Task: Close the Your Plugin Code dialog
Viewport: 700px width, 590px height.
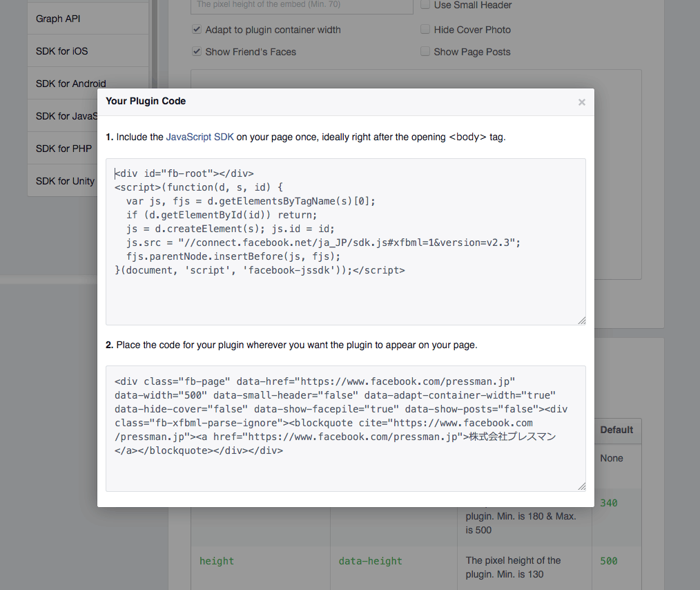Action: click(581, 102)
